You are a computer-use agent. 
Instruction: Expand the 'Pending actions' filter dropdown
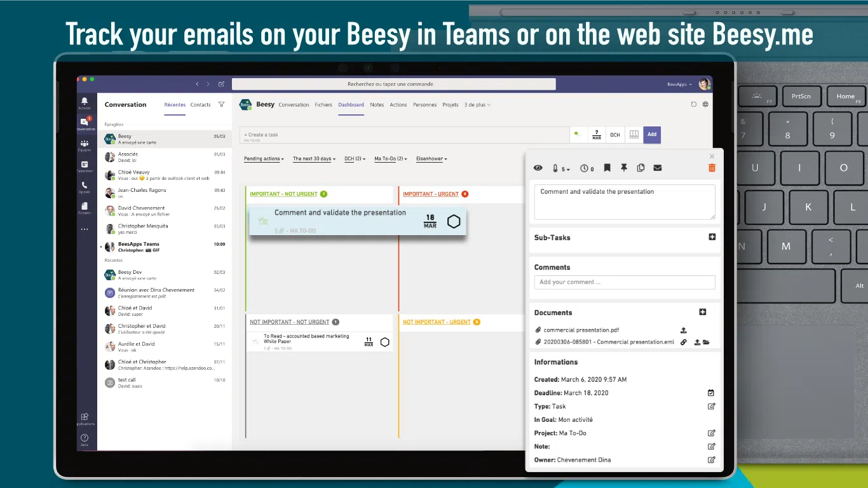coord(264,159)
